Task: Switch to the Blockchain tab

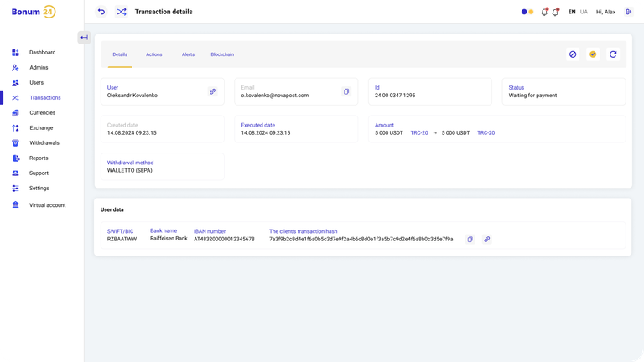Action: point(222,54)
